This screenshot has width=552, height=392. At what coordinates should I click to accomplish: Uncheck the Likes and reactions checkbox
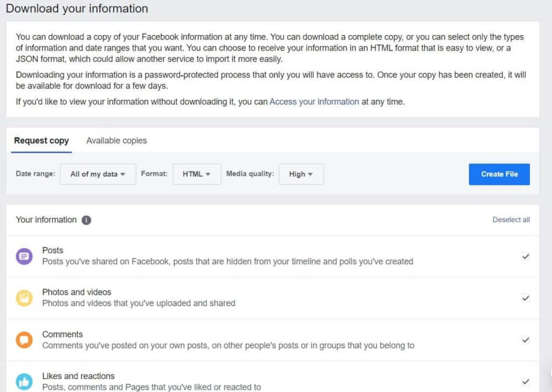(526, 382)
